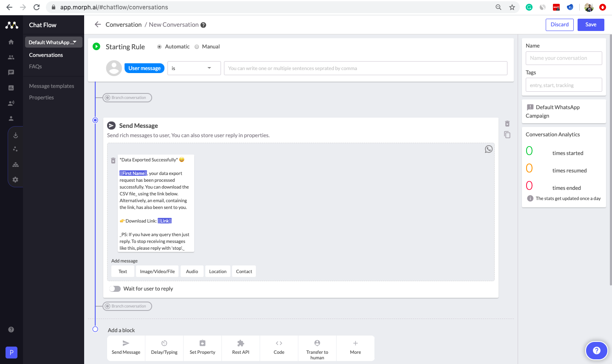Click the Link variable tag

(x=164, y=221)
